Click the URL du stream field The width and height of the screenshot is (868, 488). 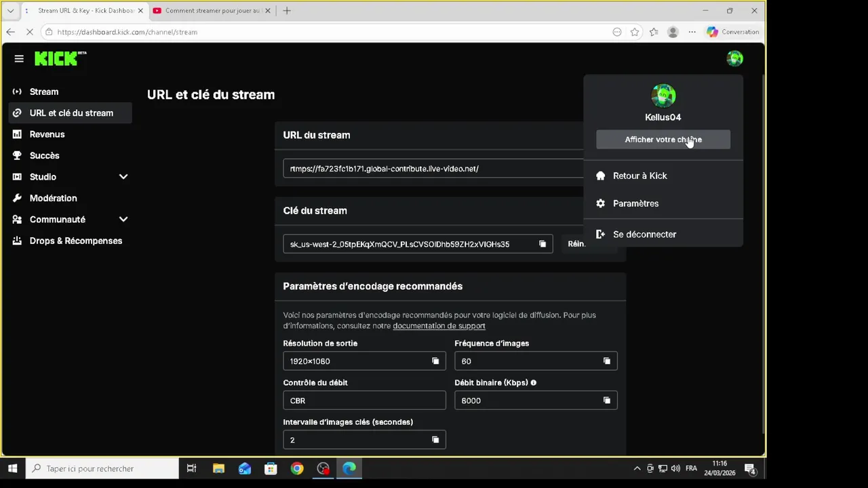[434, 169]
